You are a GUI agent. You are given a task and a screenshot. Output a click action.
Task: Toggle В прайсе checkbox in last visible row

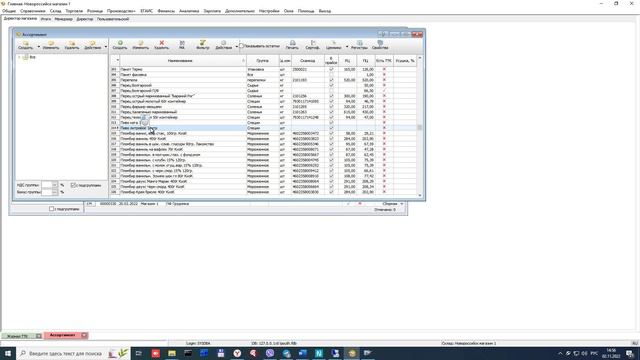[x=331, y=192]
